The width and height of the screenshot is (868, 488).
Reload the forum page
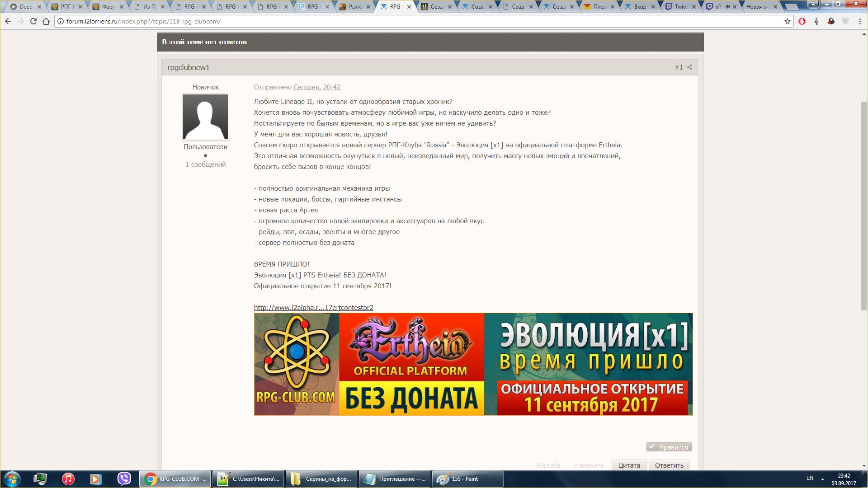click(x=33, y=21)
